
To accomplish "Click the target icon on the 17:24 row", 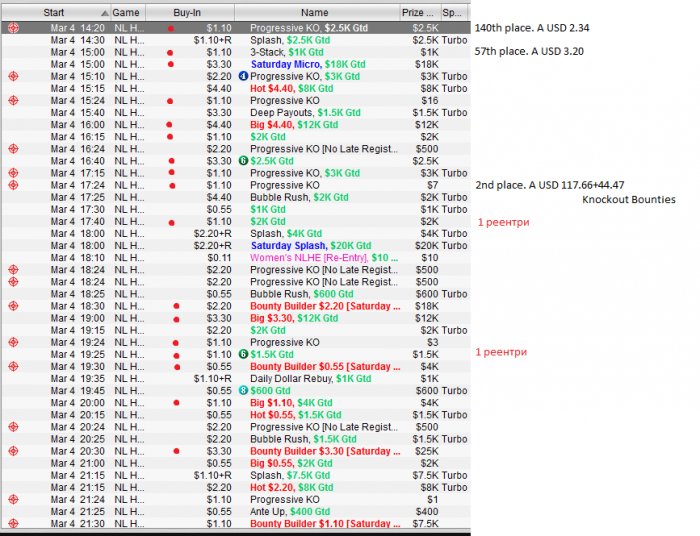I will (x=13, y=185).
